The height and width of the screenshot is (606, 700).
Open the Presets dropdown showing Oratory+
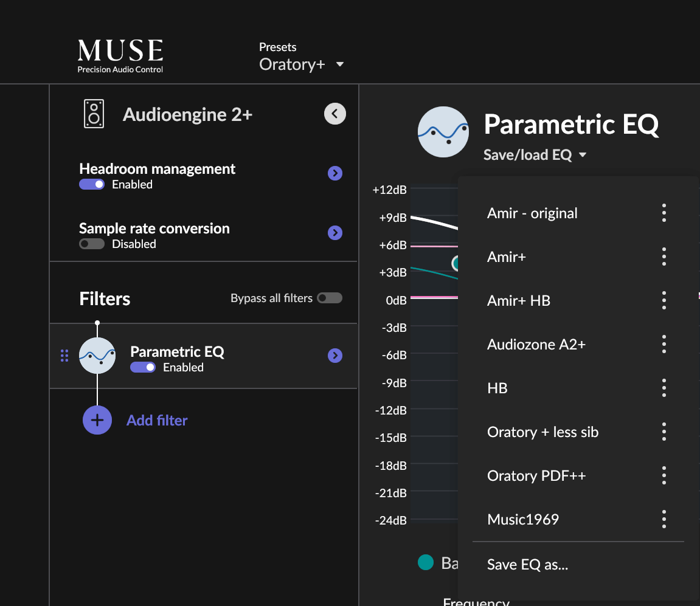[x=302, y=64]
